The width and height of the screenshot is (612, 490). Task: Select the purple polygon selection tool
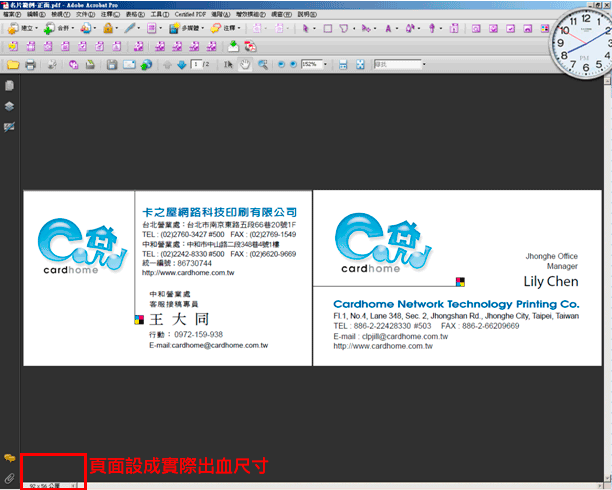(343, 29)
